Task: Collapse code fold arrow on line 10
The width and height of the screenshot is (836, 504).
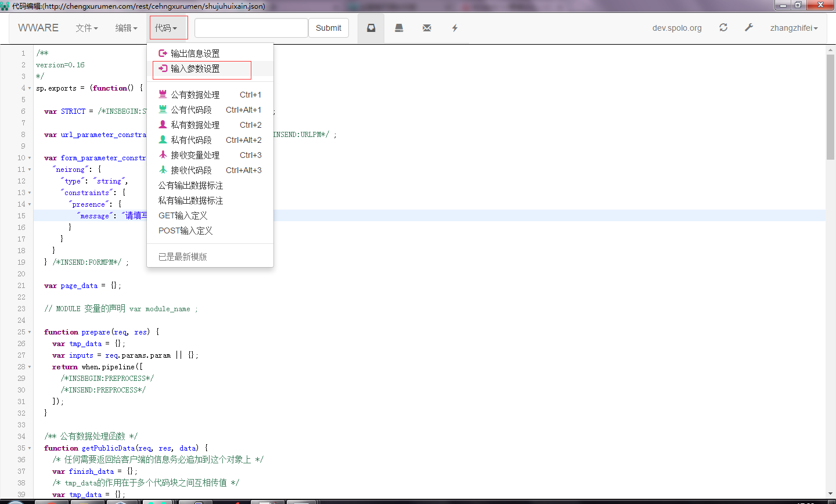Action: 30,158
